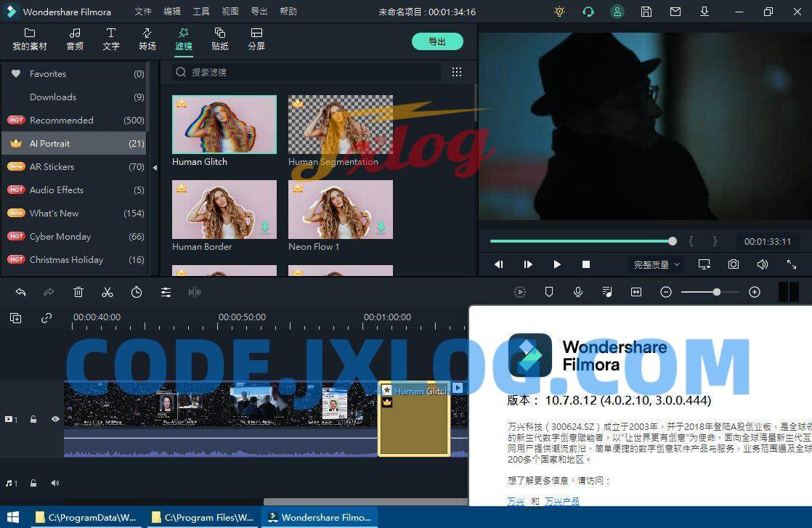Collapse the filter category sidebar arrow
The height and width of the screenshot is (528, 812).
tap(154, 168)
